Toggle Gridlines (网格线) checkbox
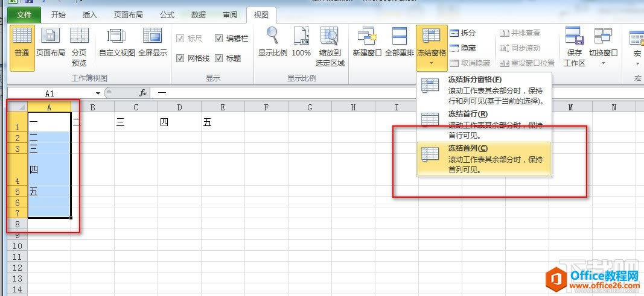The width and height of the screenshot is (644, 296). point(180,58)
